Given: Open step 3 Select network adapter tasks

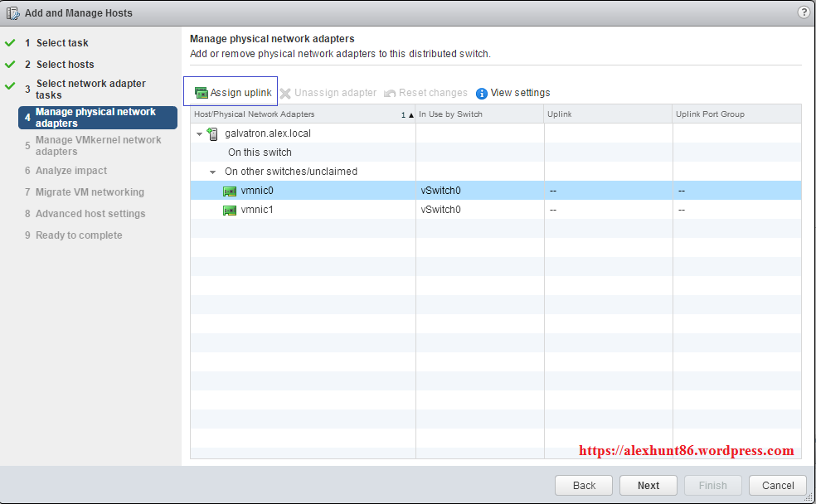Looking at the screenshot, I should pyautogui.click(x=90, y=89).
